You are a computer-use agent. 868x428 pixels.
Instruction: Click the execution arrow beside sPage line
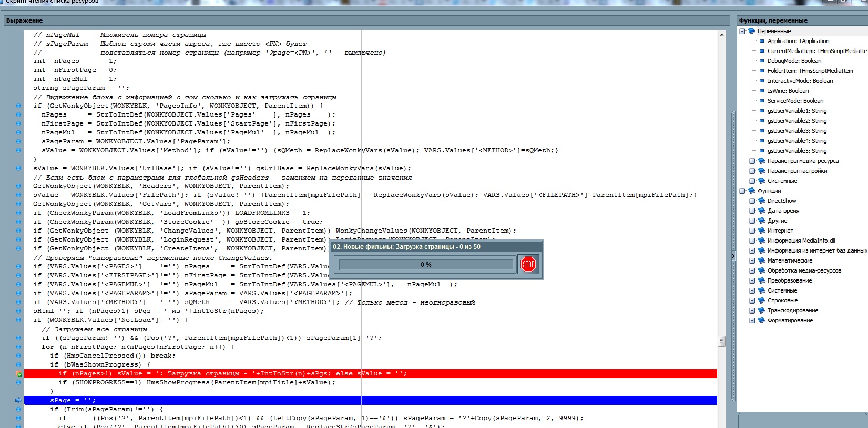pyautogui.click(x=18, y=400)
